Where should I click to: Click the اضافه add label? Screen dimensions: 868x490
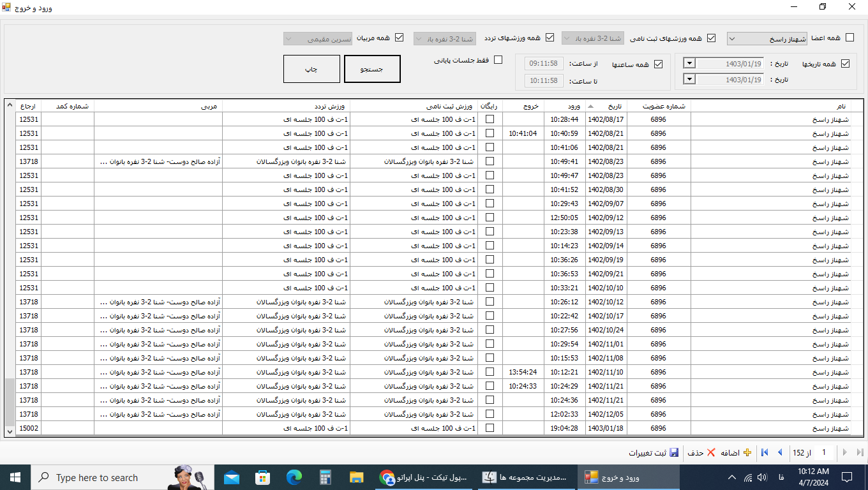[x=730, y=452]
